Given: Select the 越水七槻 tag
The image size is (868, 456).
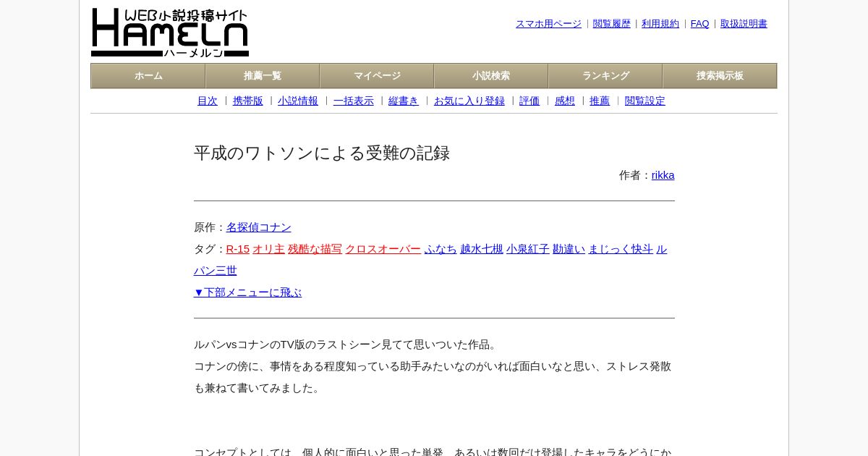Looking at the screenshot, I should click(x=482, y=249).
